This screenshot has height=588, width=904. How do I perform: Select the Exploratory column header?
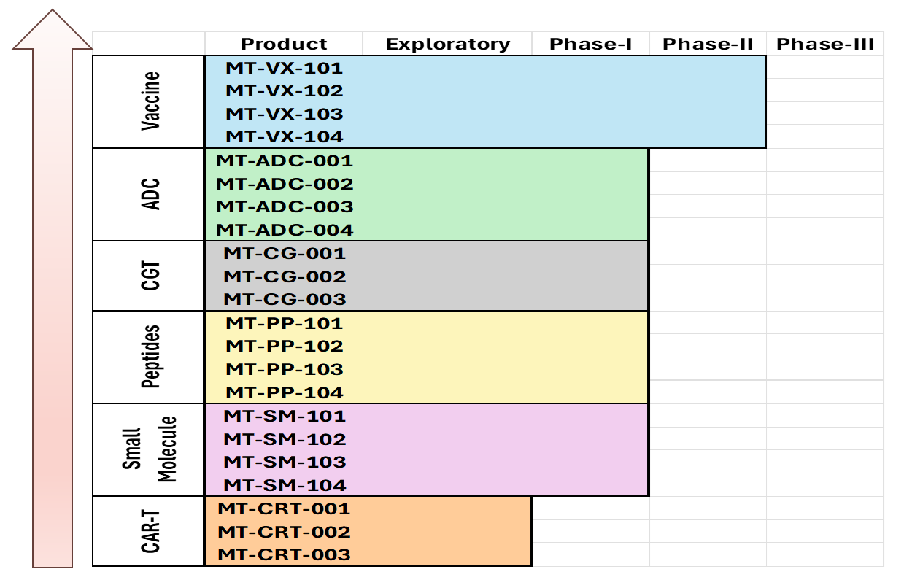[x=447, y=44]
